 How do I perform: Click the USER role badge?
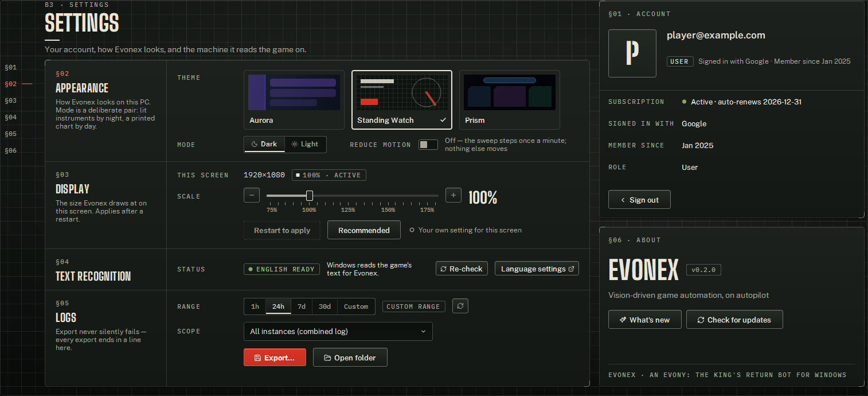tap(680, 61)
